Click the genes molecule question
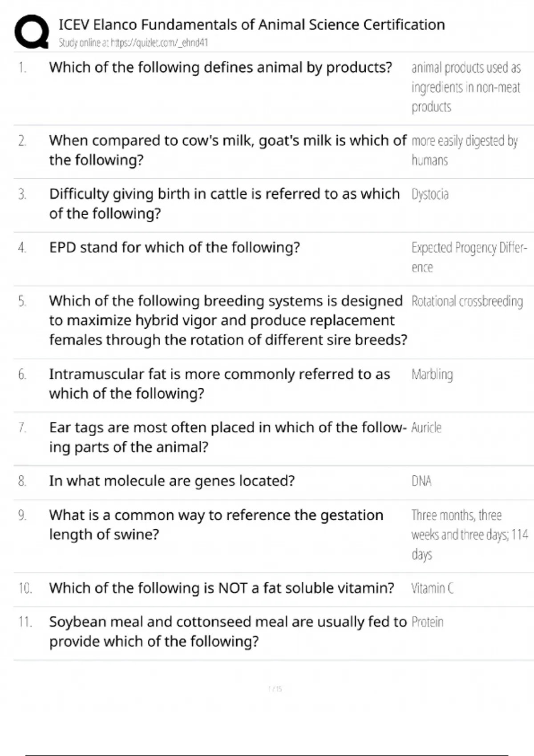 coord(172,481)
